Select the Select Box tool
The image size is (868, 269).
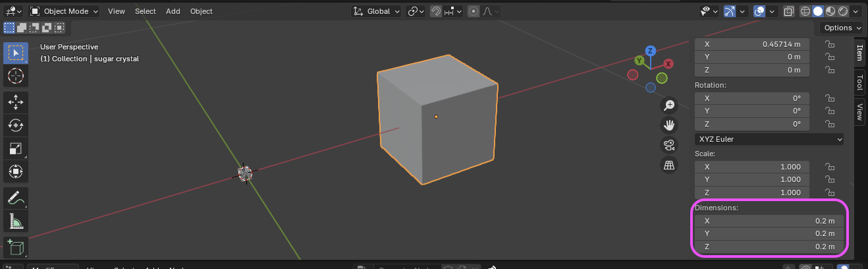(16, 53)
